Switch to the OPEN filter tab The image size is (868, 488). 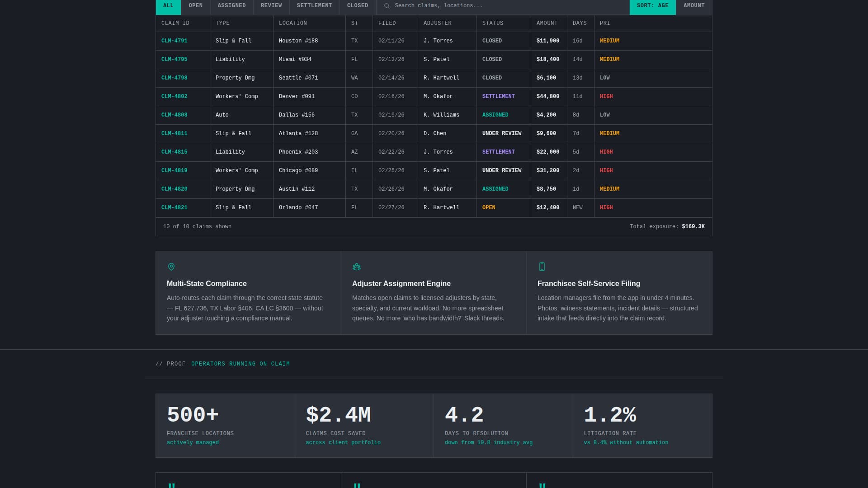pos(195,6)
